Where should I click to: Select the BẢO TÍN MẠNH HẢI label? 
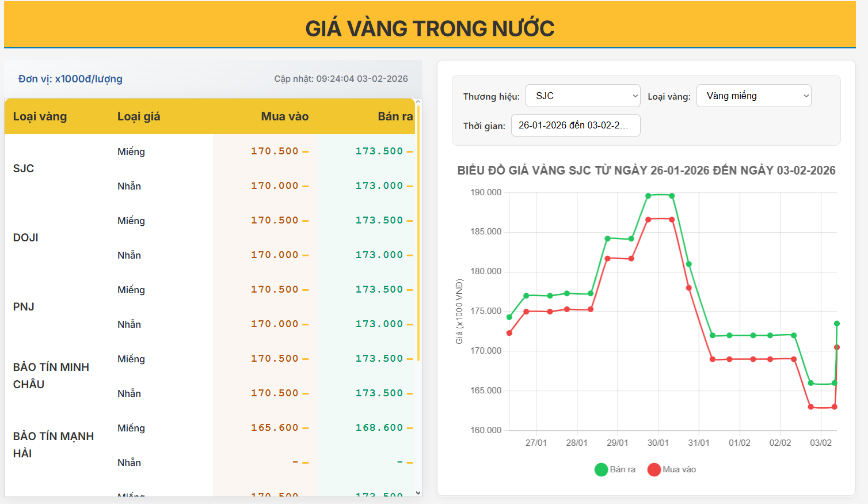[x=54, y=445]
